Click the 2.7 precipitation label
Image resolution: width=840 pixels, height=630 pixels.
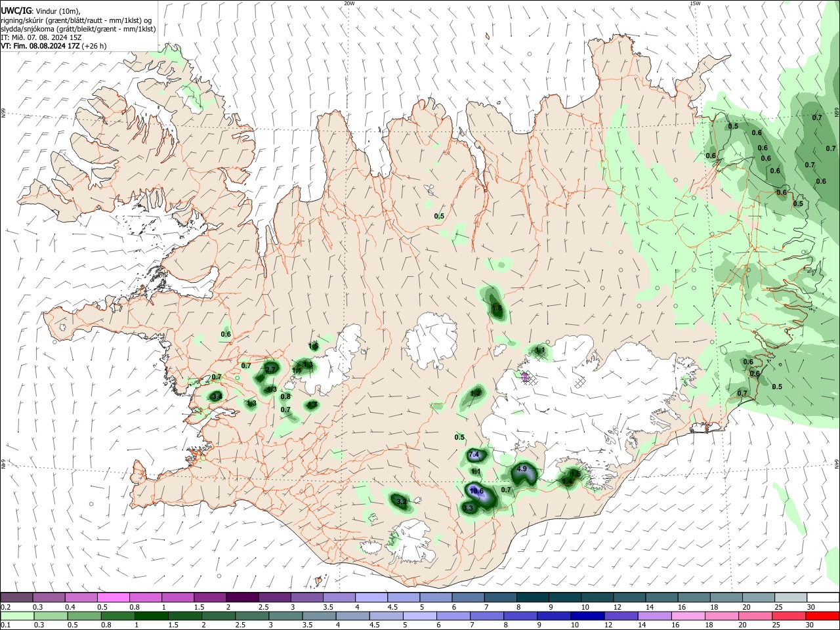point(270,370)
